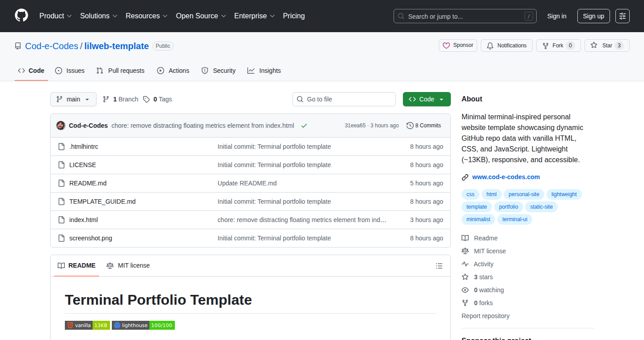Switch to the Pull requests tab

tap(121, 71)
